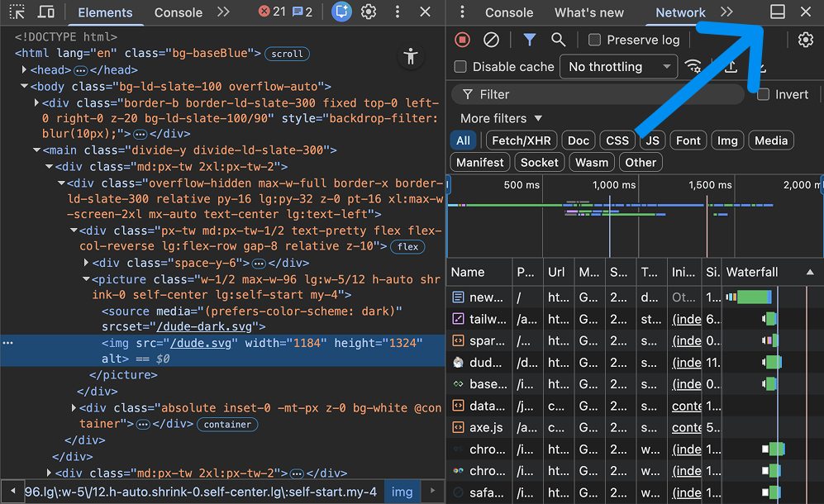Open the No throttling dropdown
The image size is (824, 504).
(618, 67)
